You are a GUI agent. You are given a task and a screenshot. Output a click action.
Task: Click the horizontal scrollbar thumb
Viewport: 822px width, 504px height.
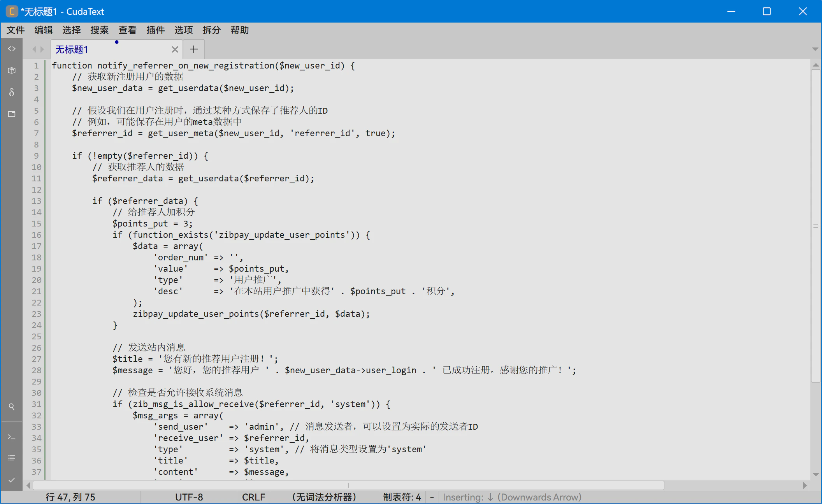[348, 485]
